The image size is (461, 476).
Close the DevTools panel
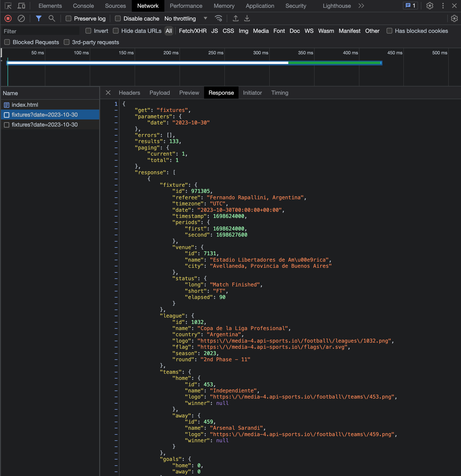click(x=454, y=6)
